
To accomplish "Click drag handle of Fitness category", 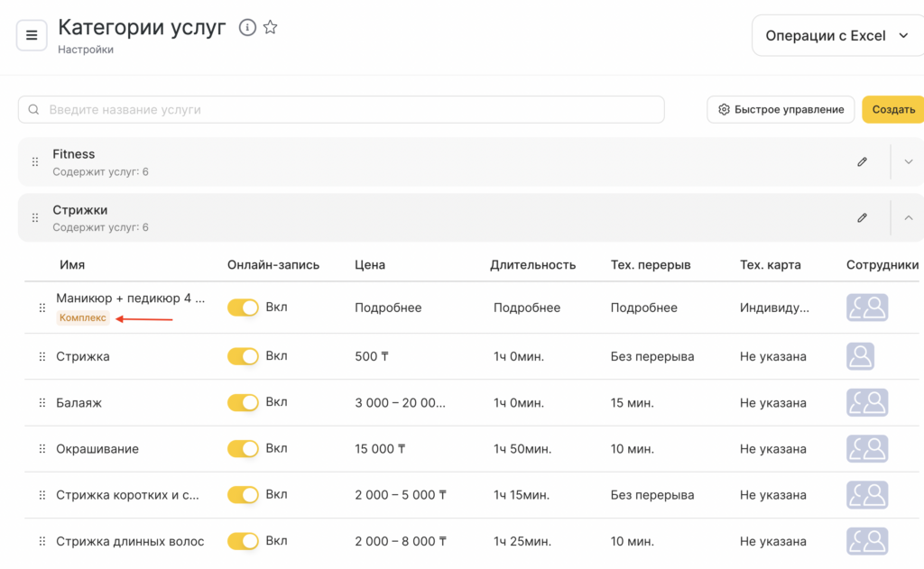I will pyautogui.click(x=35, y=162).
